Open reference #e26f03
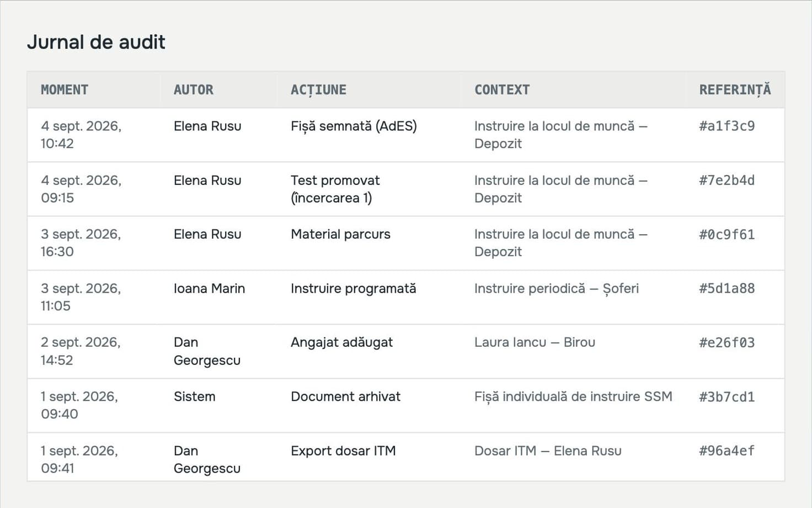The width and height of the screenshot is (812, 508). click(726, 342)
